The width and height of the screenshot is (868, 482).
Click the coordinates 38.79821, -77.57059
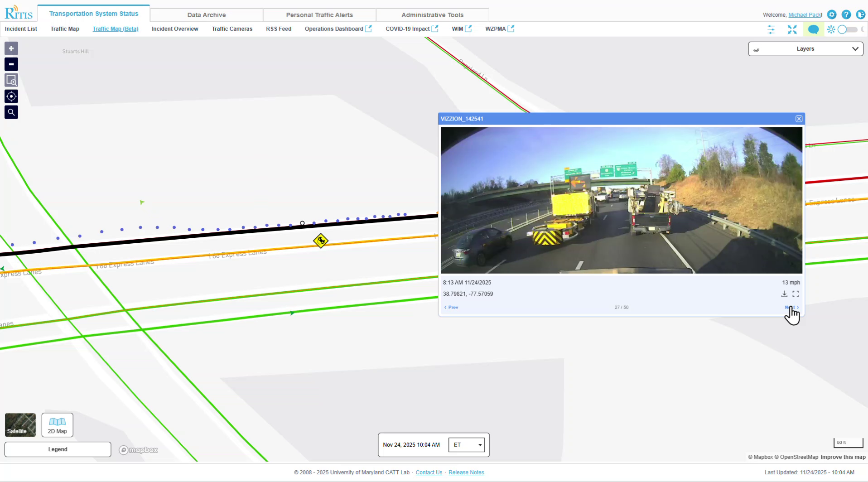(468, 294)
